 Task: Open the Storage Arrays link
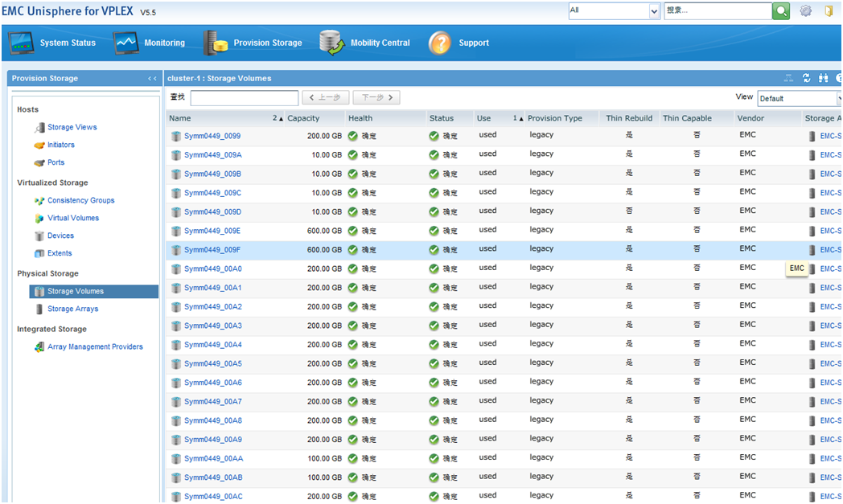72,309
